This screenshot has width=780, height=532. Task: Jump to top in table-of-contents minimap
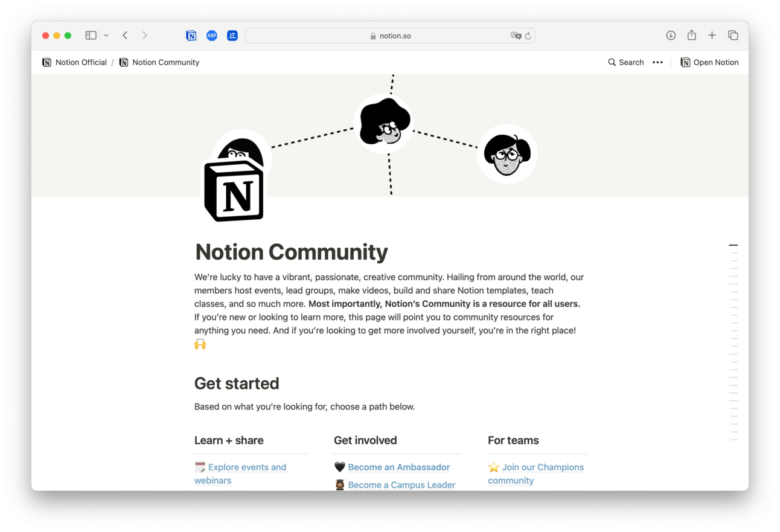733,245
